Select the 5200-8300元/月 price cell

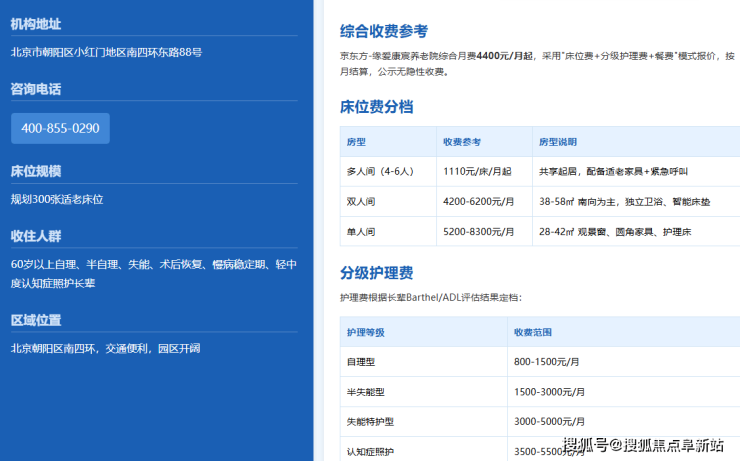tap(484, 232)
